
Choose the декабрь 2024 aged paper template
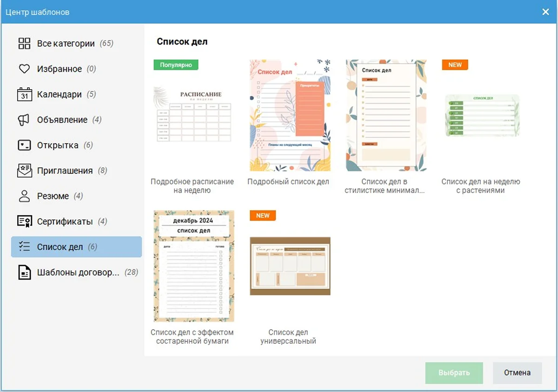tap(194, 266)
